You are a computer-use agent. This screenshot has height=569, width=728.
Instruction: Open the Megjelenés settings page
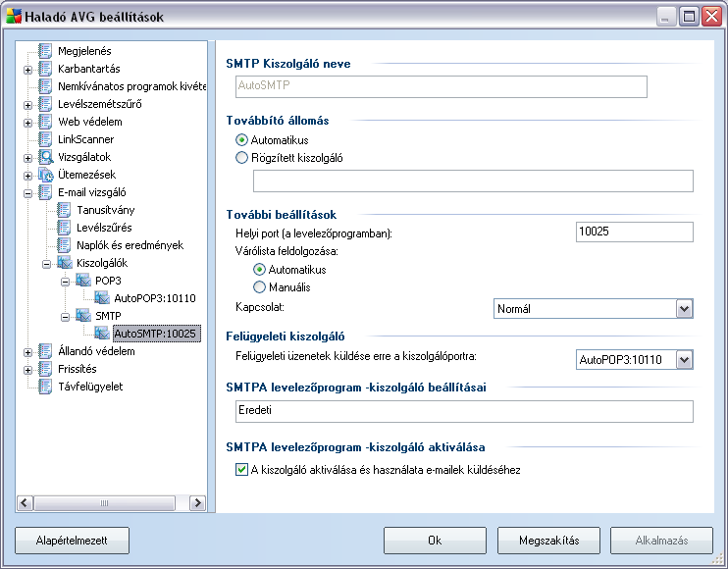[x=84, y=51]
